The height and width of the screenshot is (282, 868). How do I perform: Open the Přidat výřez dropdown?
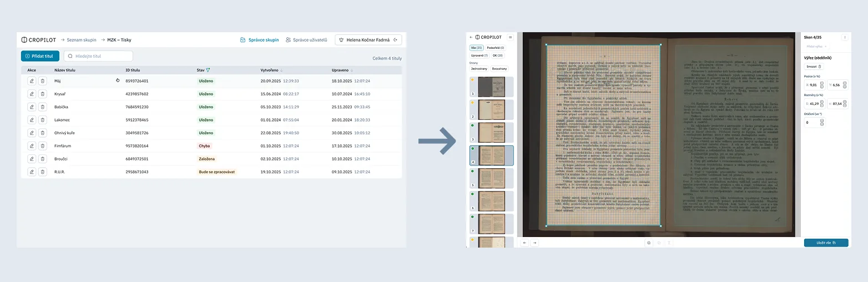[817, 47]
